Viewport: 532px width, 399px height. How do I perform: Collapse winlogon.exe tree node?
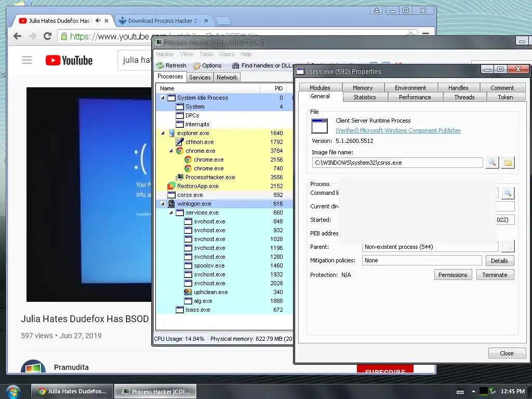pos(163,204)
